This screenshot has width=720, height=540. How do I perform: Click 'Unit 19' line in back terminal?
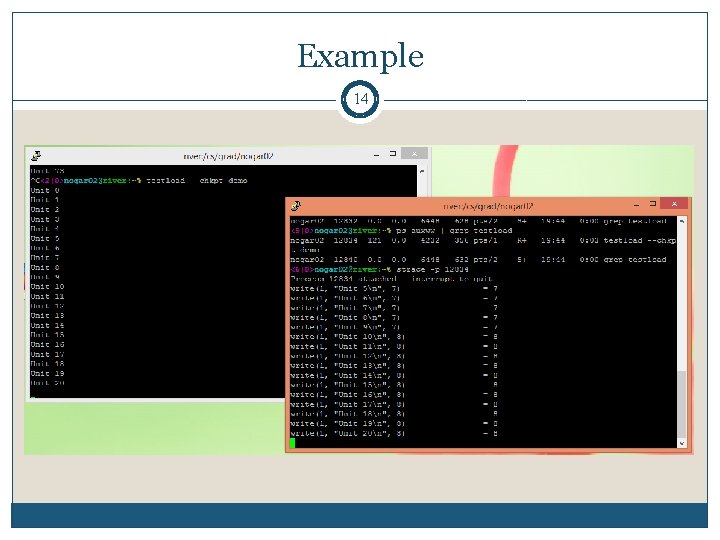(x=47, y=373)
